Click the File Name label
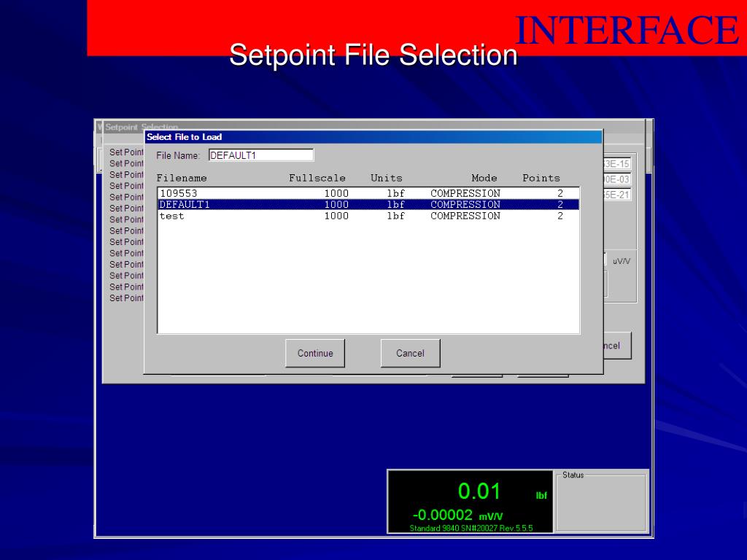This screenshot has width=747, height=560. pos(178,156)
